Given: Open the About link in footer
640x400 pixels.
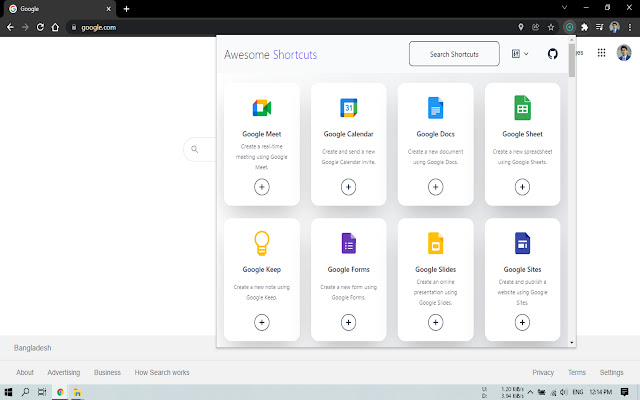Looking at the screenshot, I should (x=25, y=372).
